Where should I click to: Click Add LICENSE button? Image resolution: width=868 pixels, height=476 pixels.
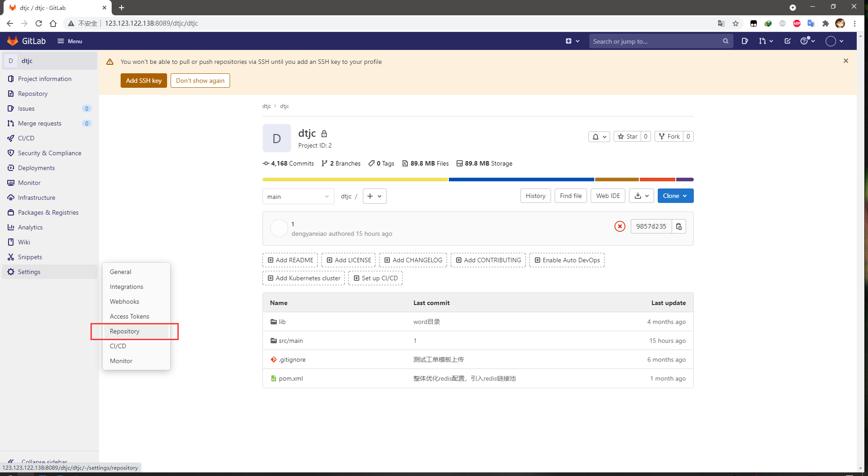click(349, 260)
